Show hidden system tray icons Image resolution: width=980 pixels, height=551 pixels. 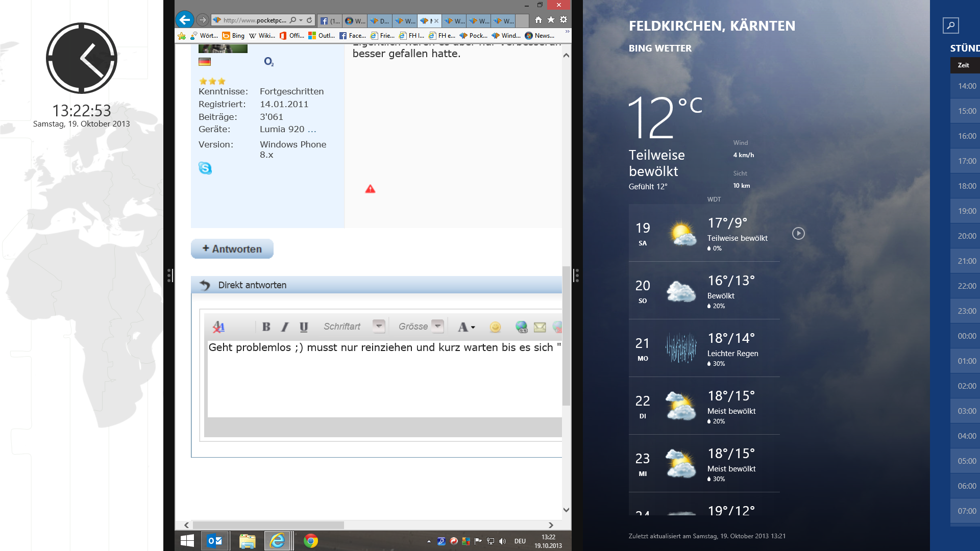click(429, 541)
